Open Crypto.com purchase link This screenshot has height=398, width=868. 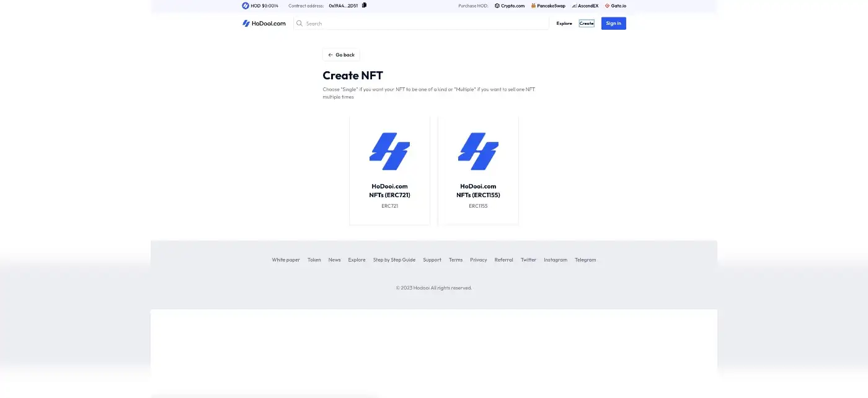(510, 6)
